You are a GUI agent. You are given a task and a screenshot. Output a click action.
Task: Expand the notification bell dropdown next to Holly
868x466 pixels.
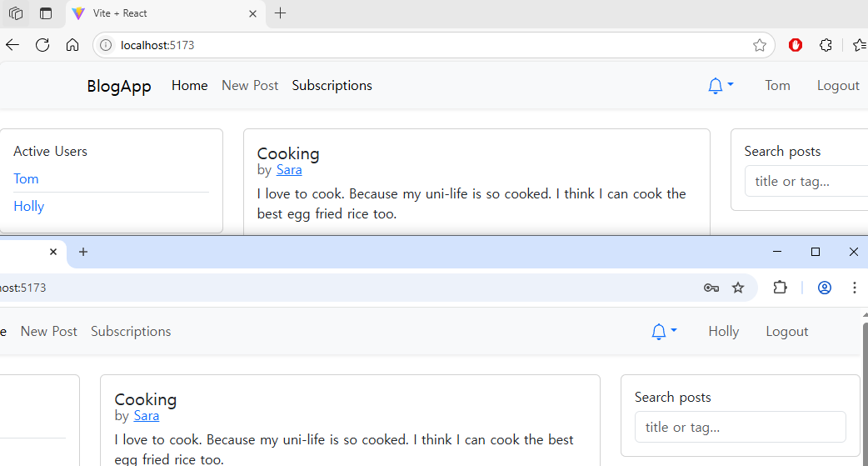pos(663,332)
